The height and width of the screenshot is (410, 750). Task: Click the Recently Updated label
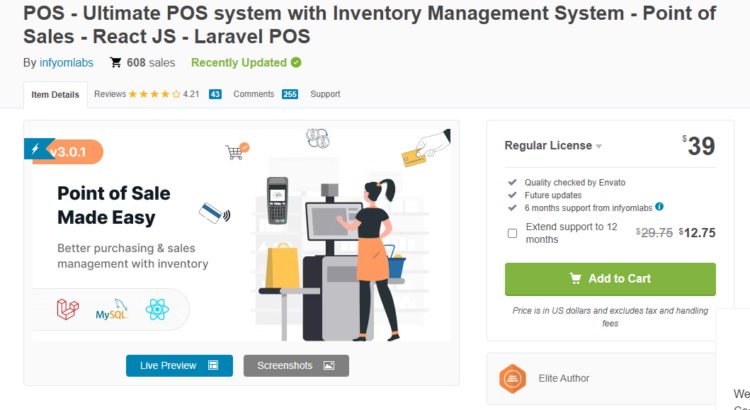pyautogui.click(x=239, y=63)
